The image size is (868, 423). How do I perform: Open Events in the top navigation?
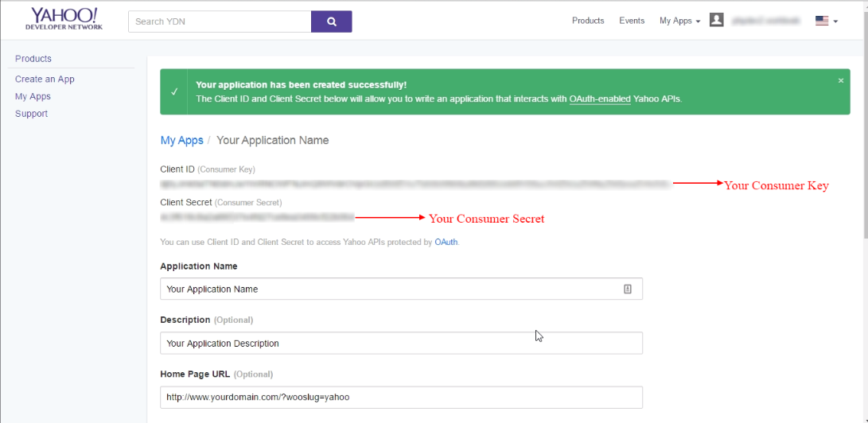[632, 21]
